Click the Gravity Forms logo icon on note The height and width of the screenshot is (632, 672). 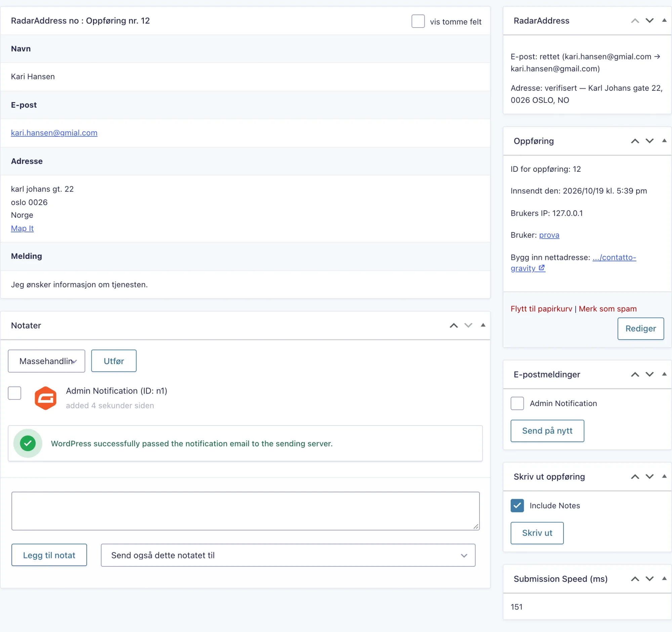coord(45,398)
